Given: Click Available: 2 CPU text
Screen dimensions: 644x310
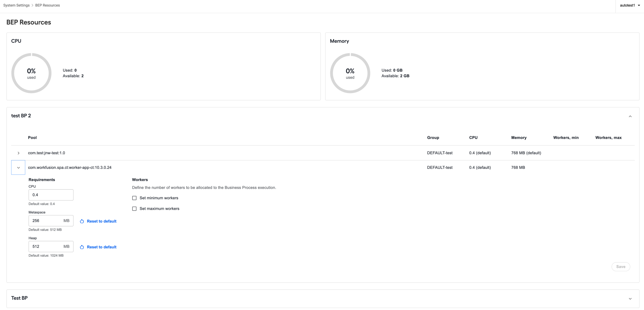Looking at the screenshot, I should 73,76.
